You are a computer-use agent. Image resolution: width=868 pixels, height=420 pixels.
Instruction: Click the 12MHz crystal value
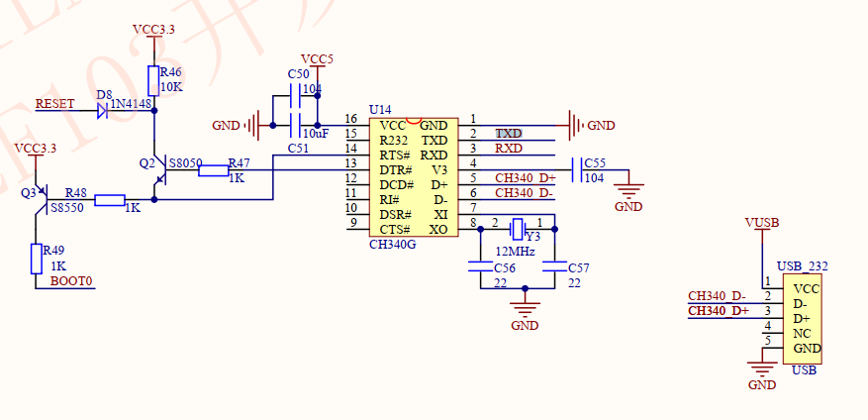515,252
